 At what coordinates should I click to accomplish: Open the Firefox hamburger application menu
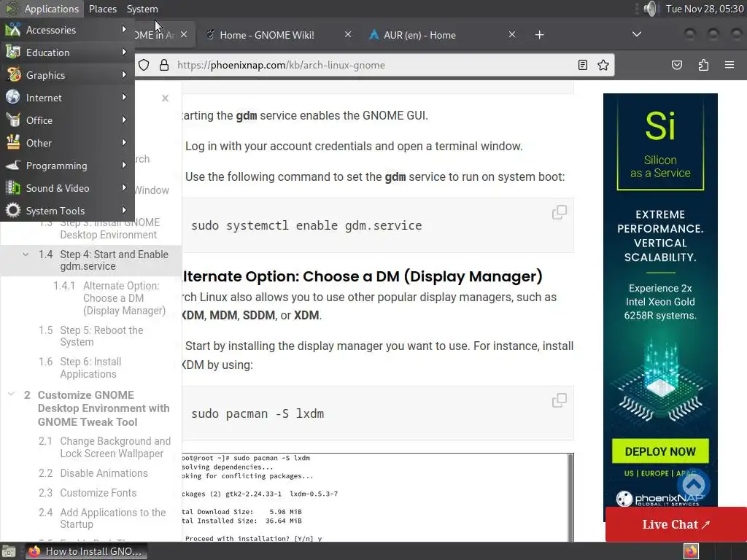point(729,65)
